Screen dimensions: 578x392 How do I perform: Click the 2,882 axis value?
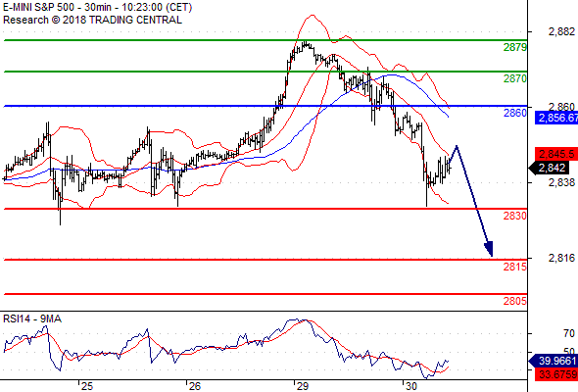tap(561, 31)
